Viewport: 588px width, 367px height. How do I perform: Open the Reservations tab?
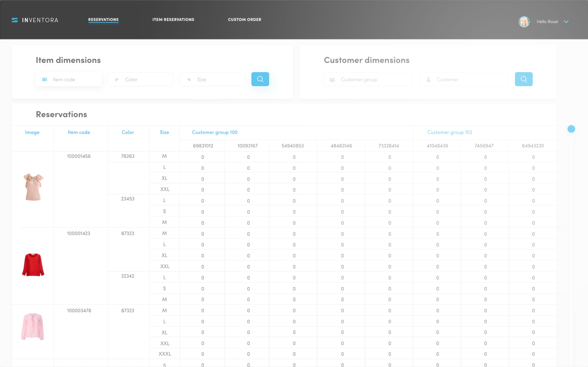pyautogui.click(x=103, y=20)
